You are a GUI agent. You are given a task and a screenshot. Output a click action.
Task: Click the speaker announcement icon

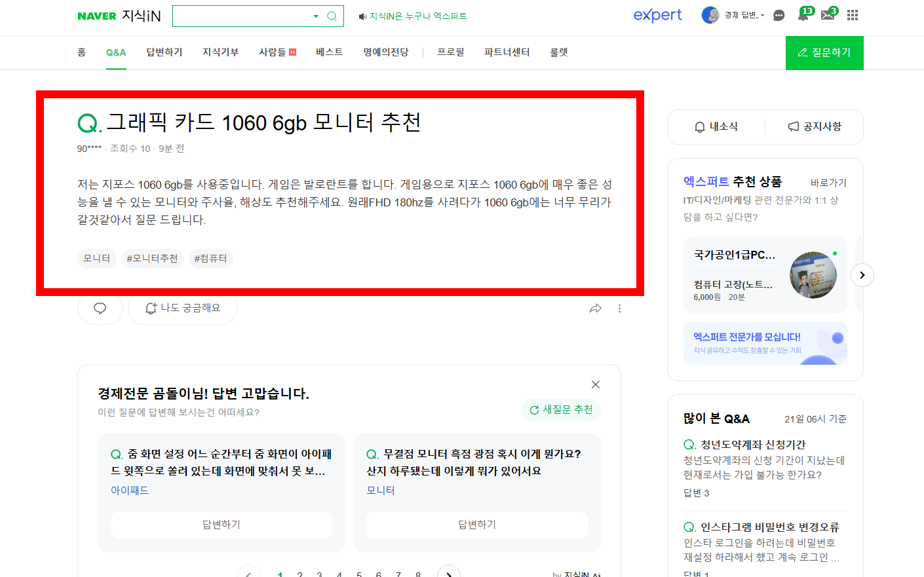[x=362, y=16]
